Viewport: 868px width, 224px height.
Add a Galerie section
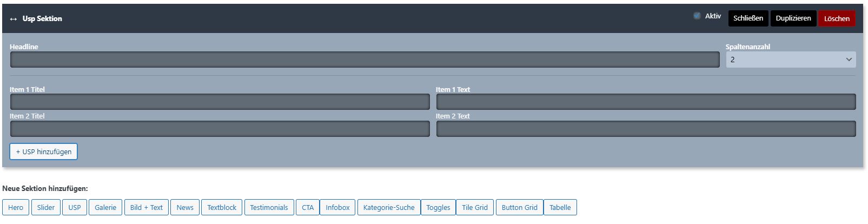pos(105,207)
